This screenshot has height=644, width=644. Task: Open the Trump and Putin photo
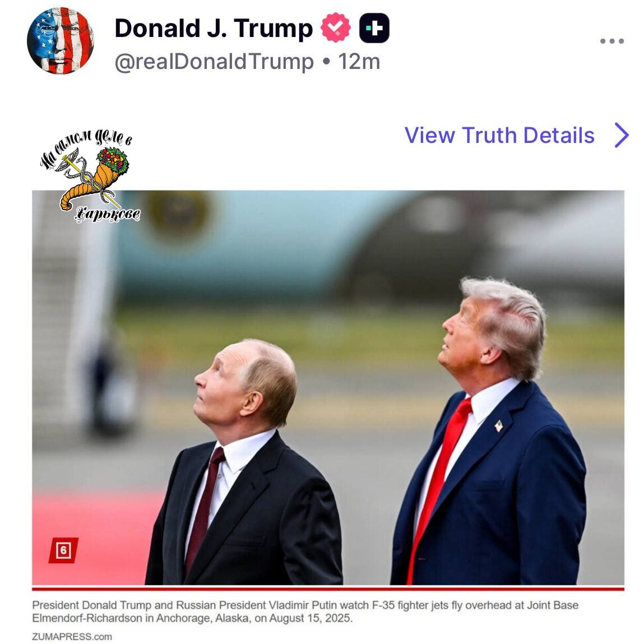click(328, 387)
